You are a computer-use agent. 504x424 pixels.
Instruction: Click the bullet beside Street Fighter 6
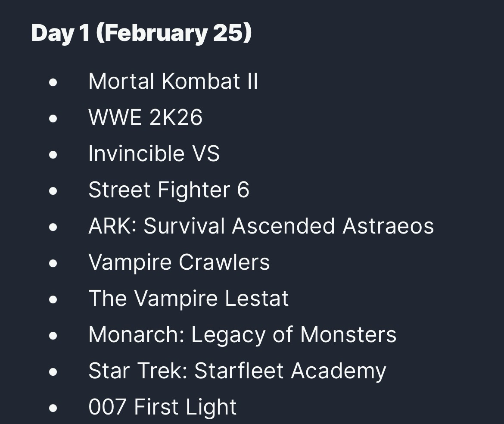click(53, 191)
